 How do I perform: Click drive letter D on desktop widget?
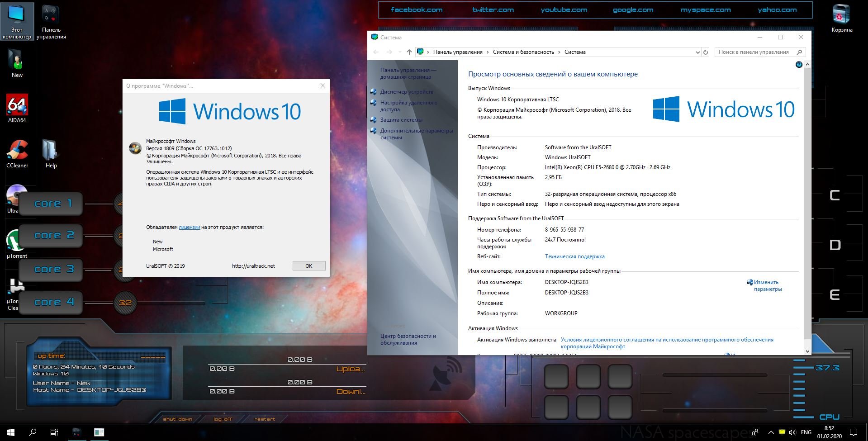click(835, 245)
